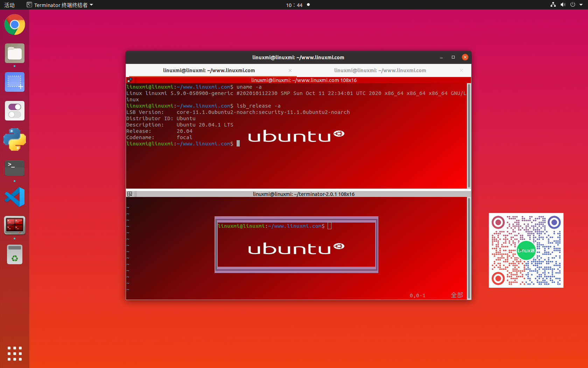Open the Files application from the dock

[14, 53]
